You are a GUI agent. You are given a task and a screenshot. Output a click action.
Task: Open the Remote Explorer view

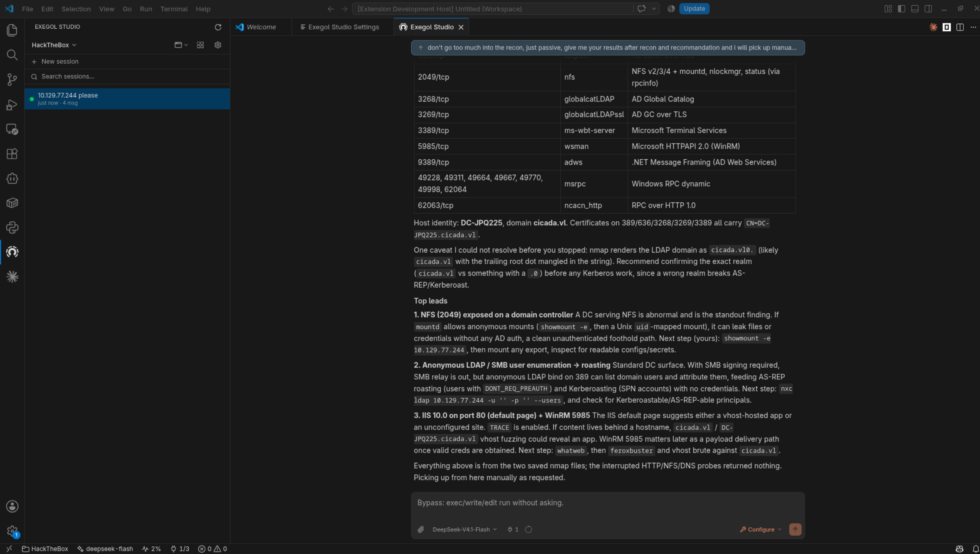[x=12, y=129]
